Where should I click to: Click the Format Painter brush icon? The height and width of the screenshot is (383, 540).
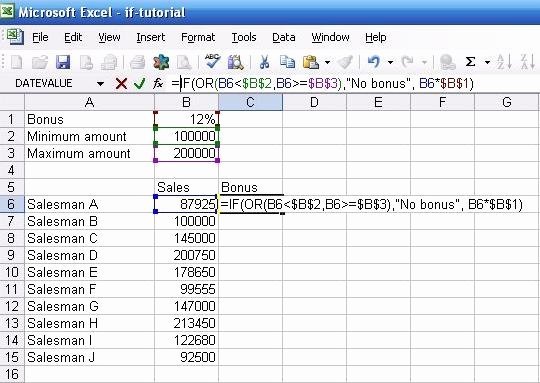pyautogui.click(x=345, y=62)
